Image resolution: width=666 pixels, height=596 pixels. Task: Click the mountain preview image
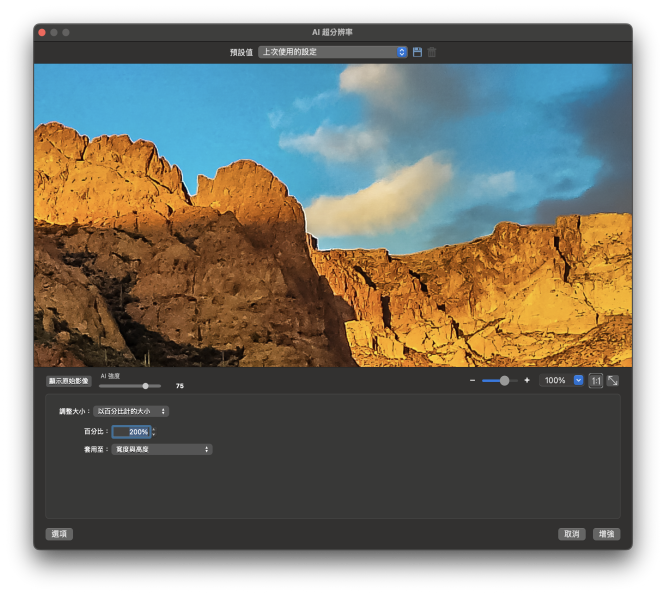pyautogui.click(x=332, y=215)
